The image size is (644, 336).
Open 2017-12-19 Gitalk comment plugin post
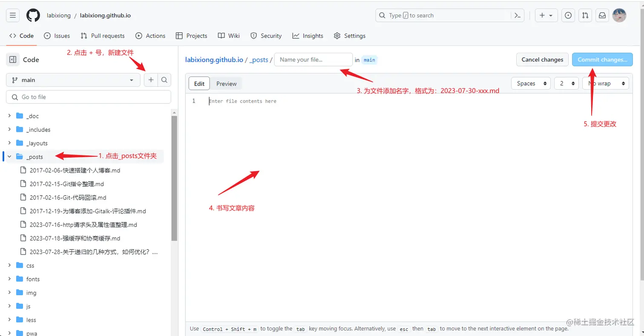(x=88, y=211)
